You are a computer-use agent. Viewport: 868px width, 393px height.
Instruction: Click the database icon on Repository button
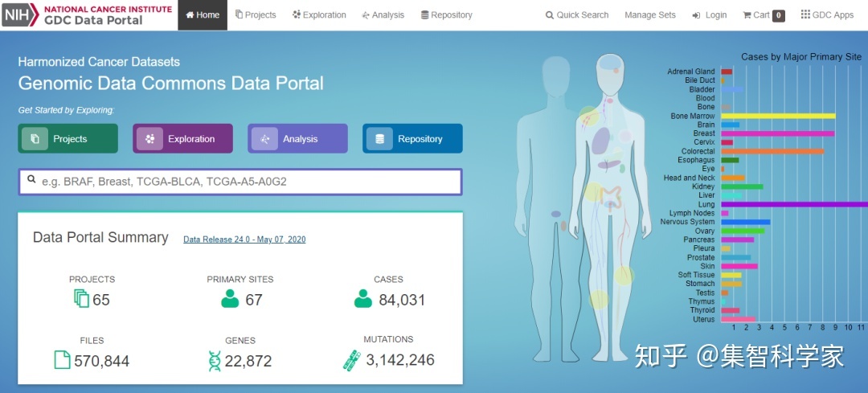point(379,139)
